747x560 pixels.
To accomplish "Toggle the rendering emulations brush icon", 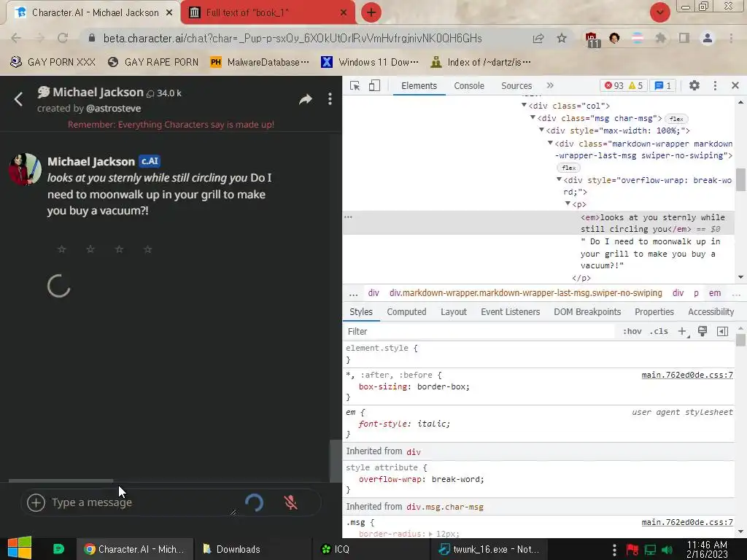I will pyautogui.click(x=703, y=332).
